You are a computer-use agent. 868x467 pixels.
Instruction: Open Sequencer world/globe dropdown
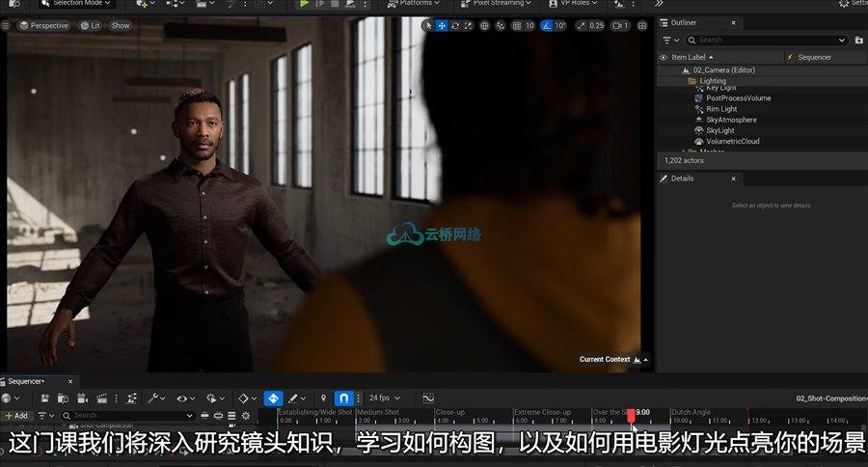click(10, 398)
